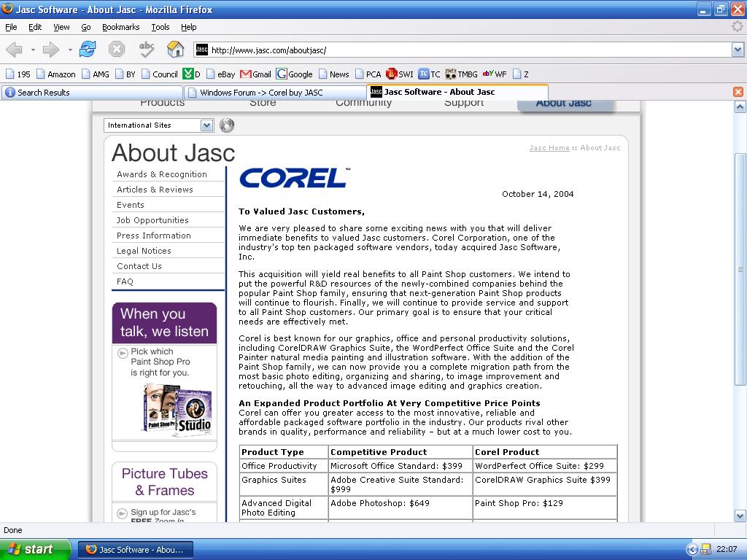The width and height of the screenshot is (747, 560).
Task: Reload the page using the refresh icon
Action: tap(88, 49)
